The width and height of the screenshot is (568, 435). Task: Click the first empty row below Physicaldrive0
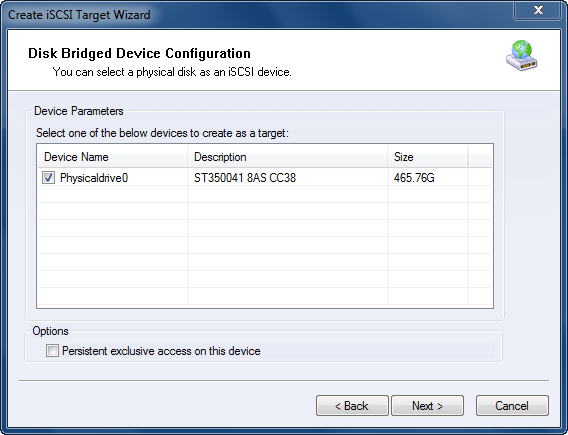click(x=265, y=195)
